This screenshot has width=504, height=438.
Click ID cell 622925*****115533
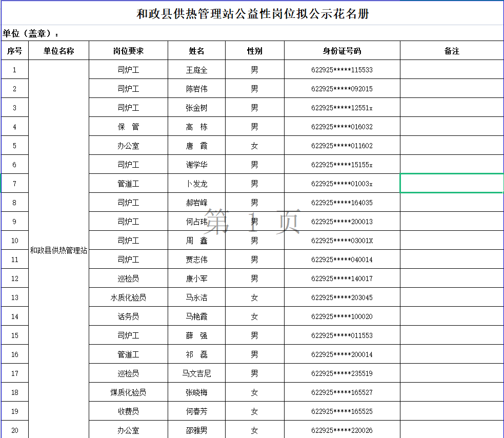point(342,69)
